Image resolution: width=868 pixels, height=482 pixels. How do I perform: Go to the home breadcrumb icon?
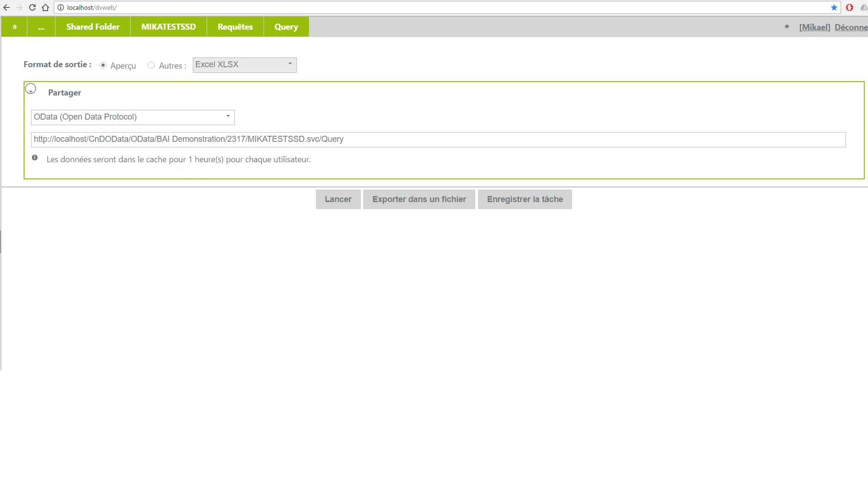coord(14,27)
